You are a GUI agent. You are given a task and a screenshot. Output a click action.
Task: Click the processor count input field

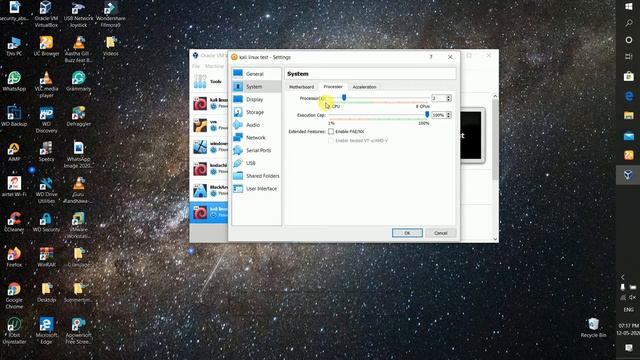(438, 98)
